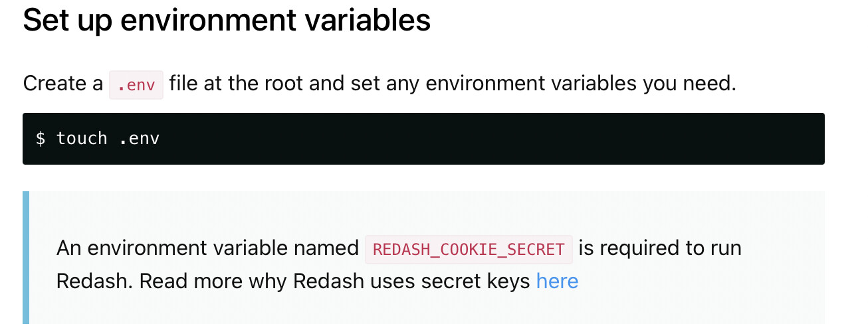Click 'An environment variable named' text in note
Screen dimensions: 868x332
click(207, 248)
